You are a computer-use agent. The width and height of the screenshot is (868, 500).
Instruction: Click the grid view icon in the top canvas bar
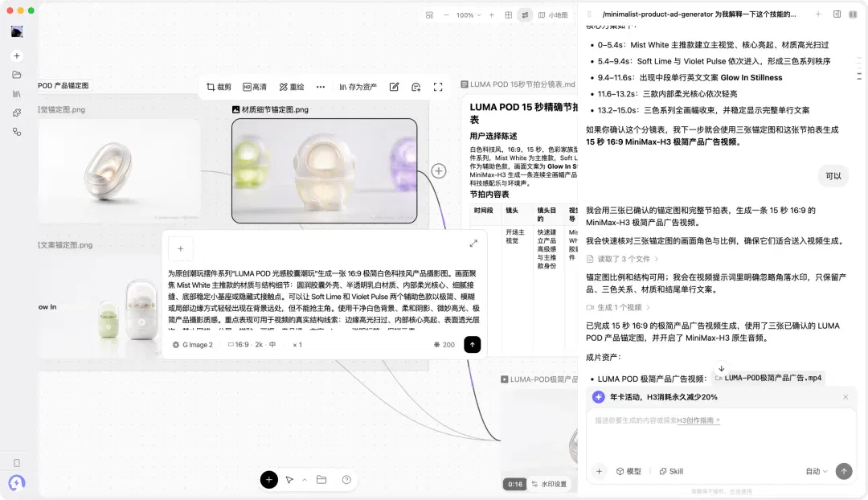point(508,15)
